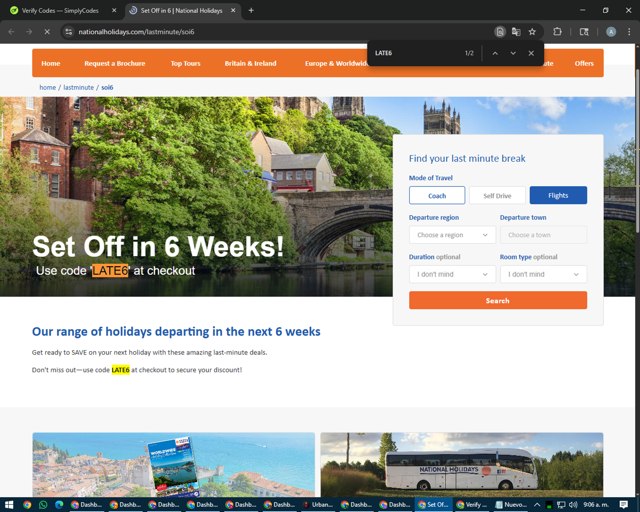This screenshot has width=640, height=512.
Task: Switch to the Nuevo notepad taskbar window
Action: (511, 505)
